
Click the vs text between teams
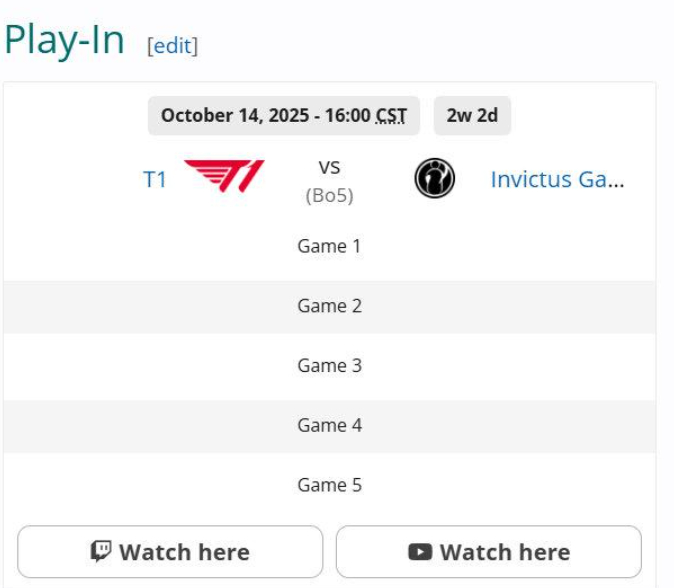329,167
